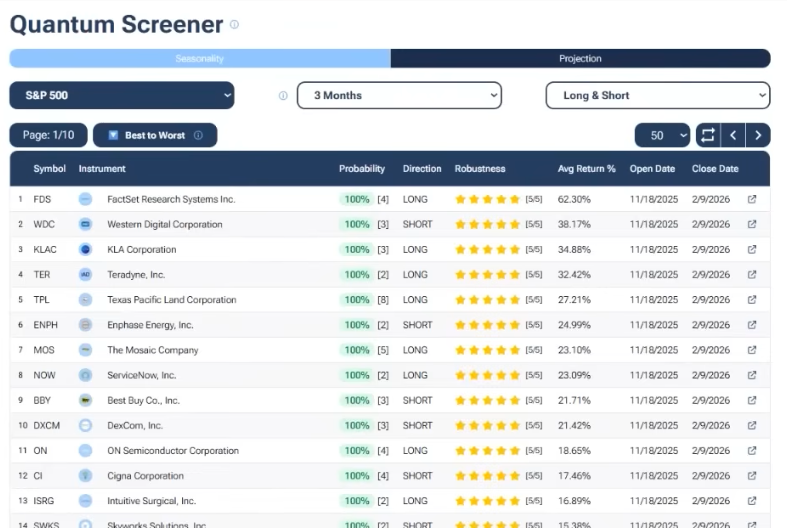This screenshot has width=787, height=528.
Task: Go to previous page with left chevron
Action: click(733, 135)
